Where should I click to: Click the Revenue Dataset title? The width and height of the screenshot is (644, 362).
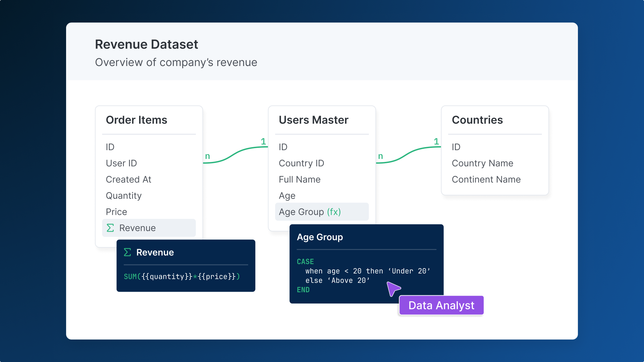pyautogui.click(x=147, y=44)
